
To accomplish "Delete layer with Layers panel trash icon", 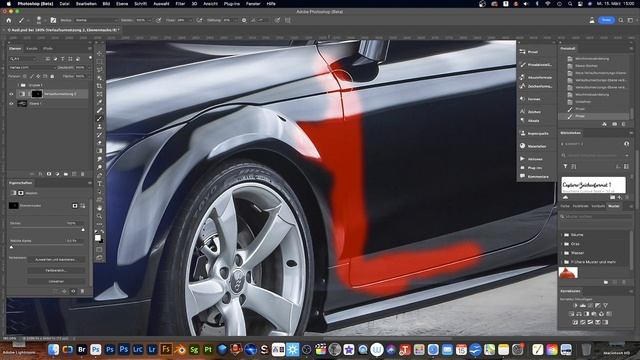I will tap(82, 174).
